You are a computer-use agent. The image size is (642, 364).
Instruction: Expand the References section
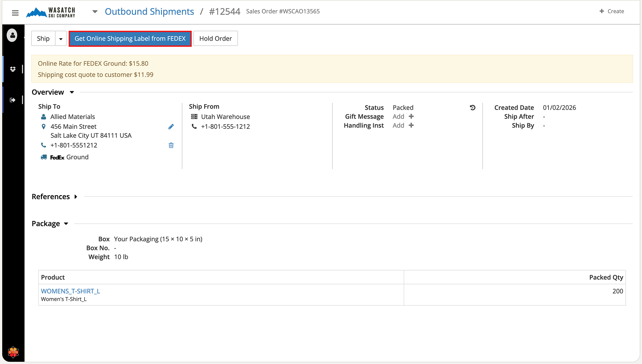[76, 197]
